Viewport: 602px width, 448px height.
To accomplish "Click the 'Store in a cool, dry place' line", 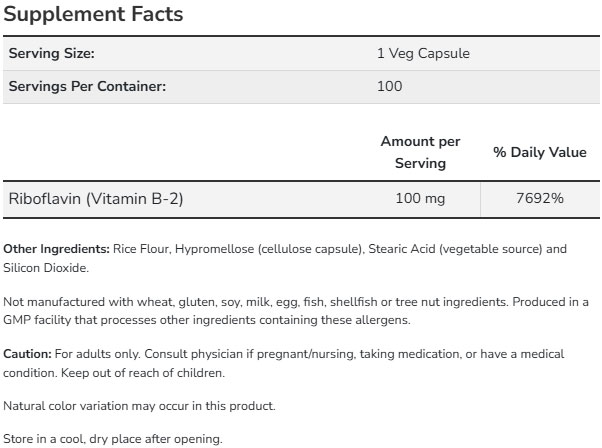I will click(x=113, y=439).
